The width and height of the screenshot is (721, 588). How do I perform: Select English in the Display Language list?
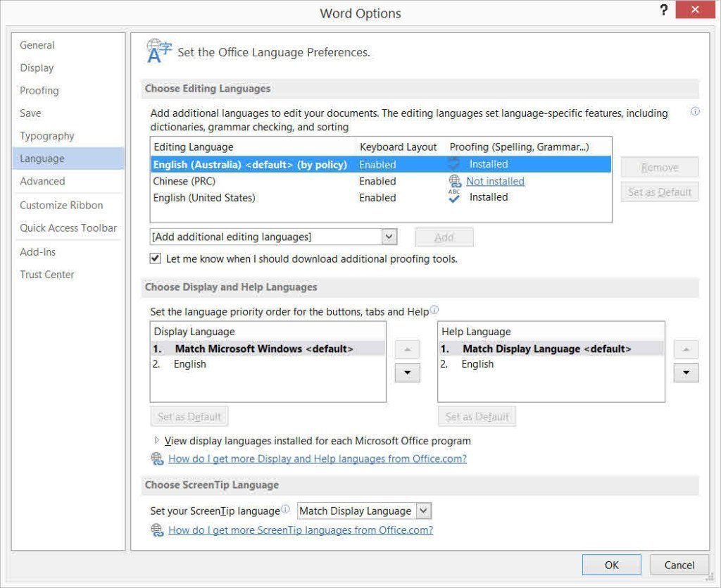pos(268,363)
